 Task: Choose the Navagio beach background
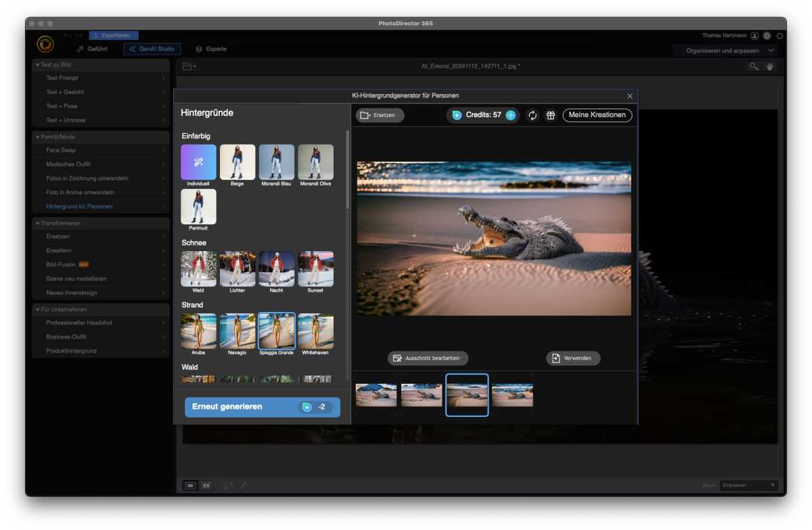[238, 331]
